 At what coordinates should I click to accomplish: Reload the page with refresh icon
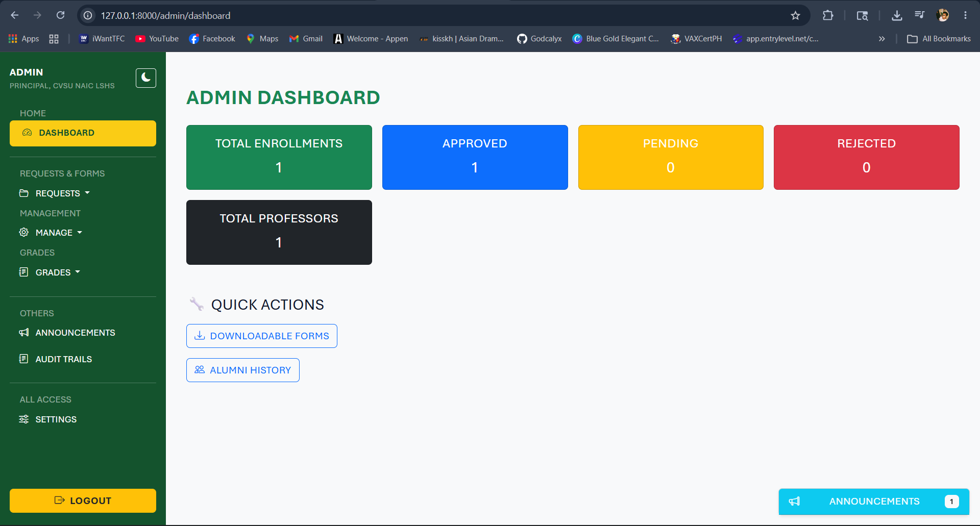click(60, 15)
